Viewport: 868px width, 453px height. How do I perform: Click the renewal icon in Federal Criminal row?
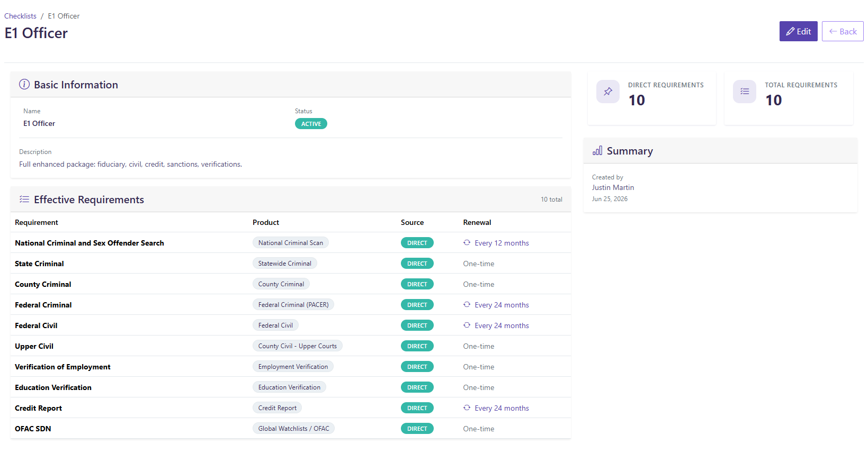(x=467, y=304)
